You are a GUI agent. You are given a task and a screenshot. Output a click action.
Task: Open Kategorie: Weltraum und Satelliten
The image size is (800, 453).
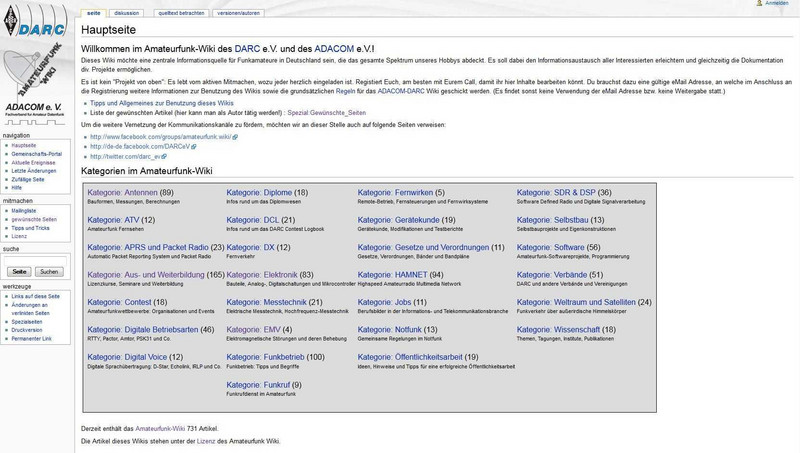tap(576, 302)
